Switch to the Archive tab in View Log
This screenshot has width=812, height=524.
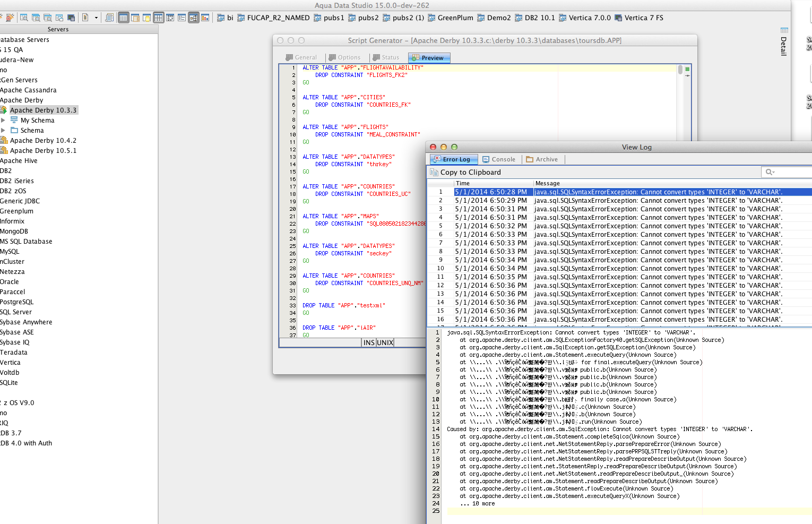click(x=542, y=159)
